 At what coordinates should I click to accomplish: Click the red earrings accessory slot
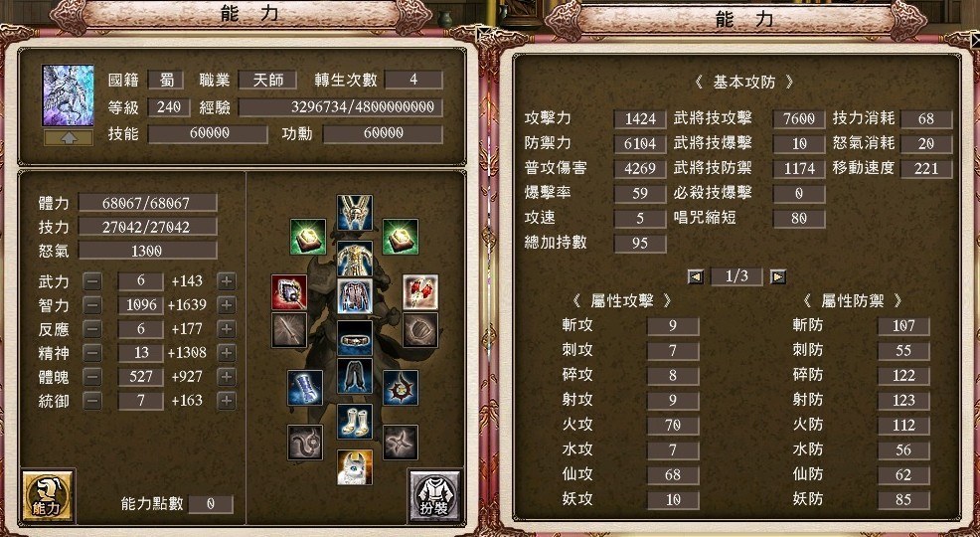[x=420, y=292]
